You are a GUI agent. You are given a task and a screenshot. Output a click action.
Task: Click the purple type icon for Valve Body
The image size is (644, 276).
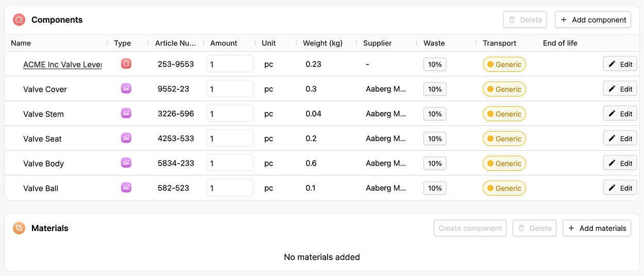(x=126, y=163)
